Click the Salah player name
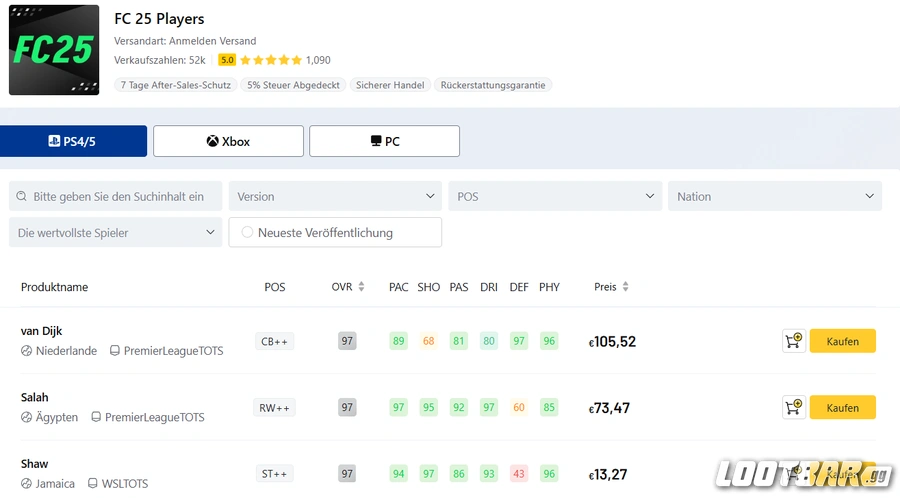 click(34, 397)
